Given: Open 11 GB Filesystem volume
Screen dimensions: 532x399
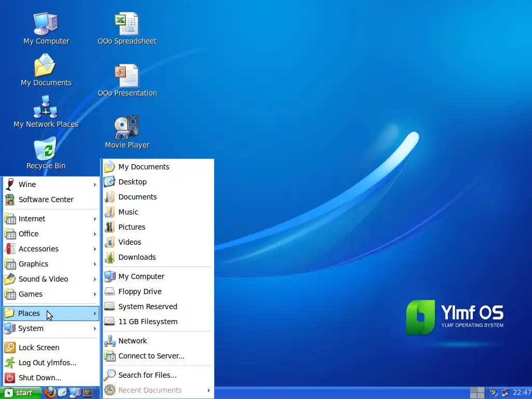Looking at the screenshot, I should (x=157, y=322).
